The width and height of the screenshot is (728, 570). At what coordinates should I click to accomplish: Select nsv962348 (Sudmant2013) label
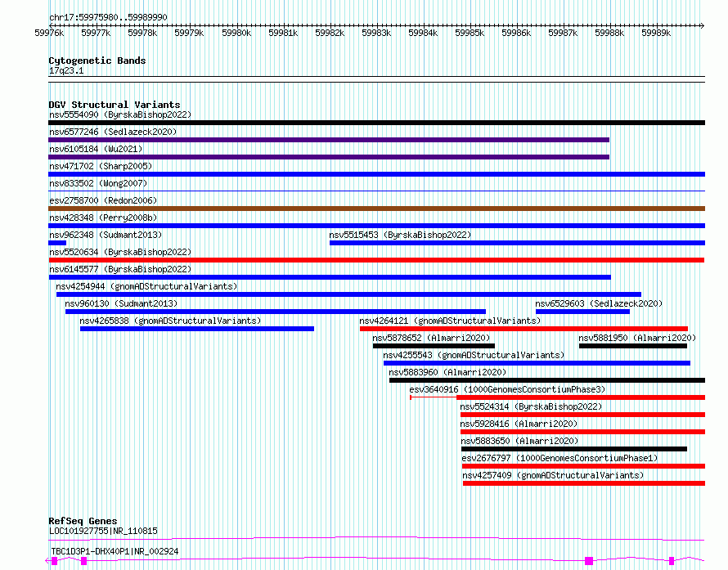pos(106,235)
